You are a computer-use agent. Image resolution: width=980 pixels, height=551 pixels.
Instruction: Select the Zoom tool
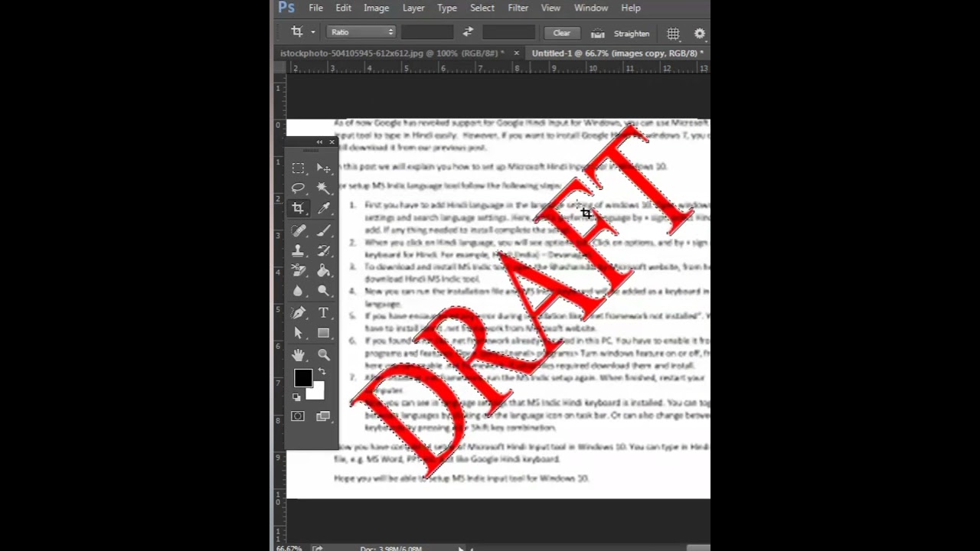(x=324, y=355)
